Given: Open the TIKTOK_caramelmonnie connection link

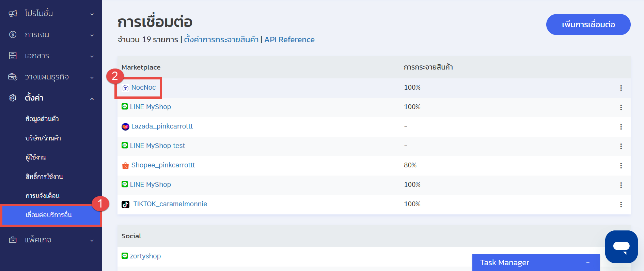Looking at the screenshot, I should [x=170, y=204].
